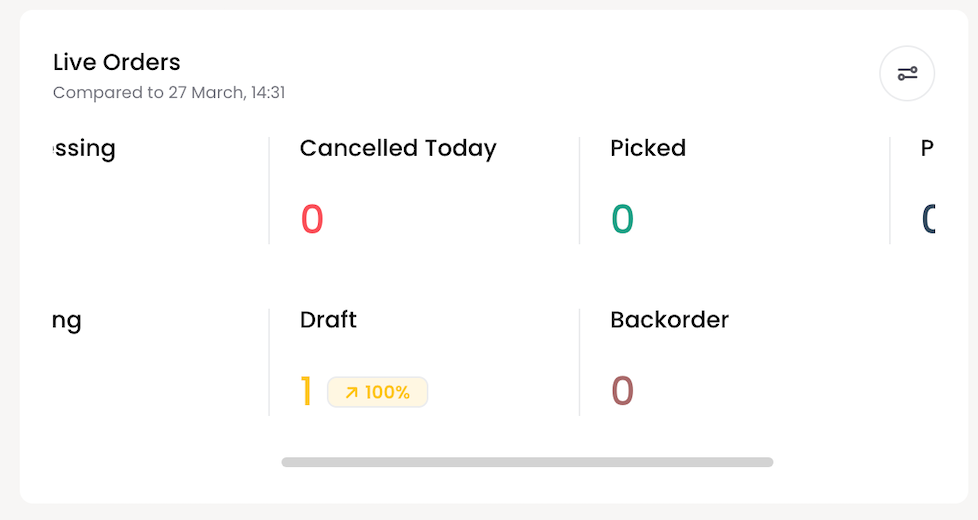
Task: Click the Compared to 27 March subtitle
Action: (169, 92)
